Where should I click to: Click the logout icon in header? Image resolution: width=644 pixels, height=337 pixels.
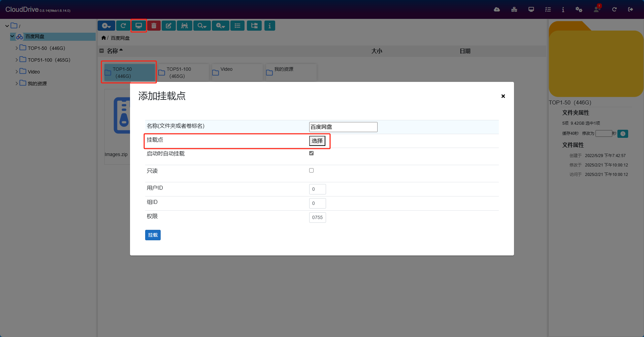631,9
